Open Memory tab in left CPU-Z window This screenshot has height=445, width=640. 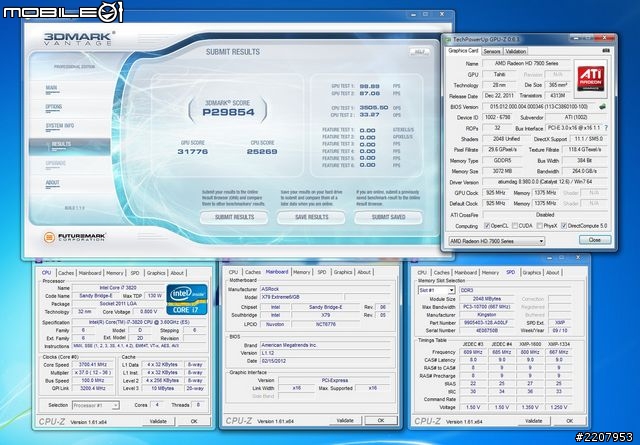pyautogui.click(x=115, y=273)
